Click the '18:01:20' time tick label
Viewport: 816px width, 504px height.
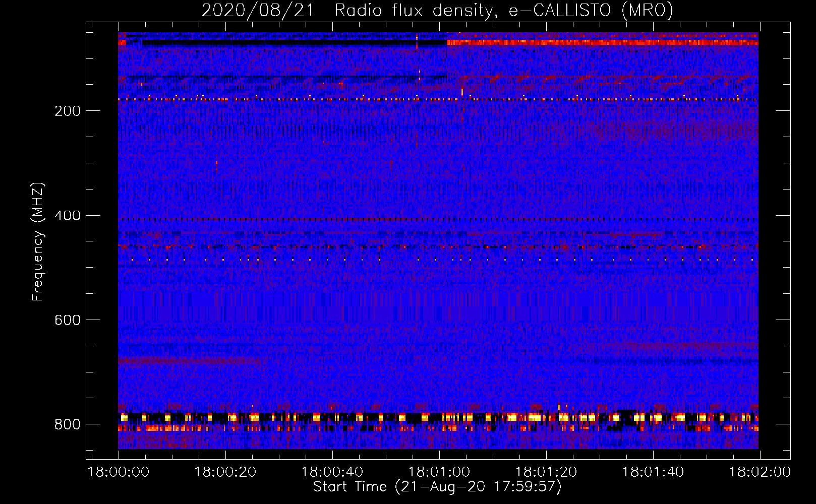coord(546,472)
